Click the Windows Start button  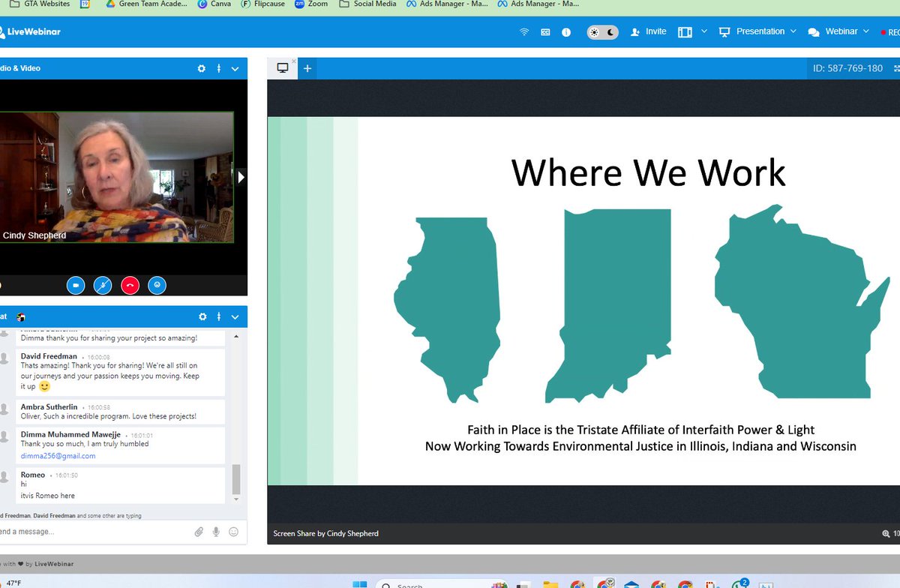(359, 583)
